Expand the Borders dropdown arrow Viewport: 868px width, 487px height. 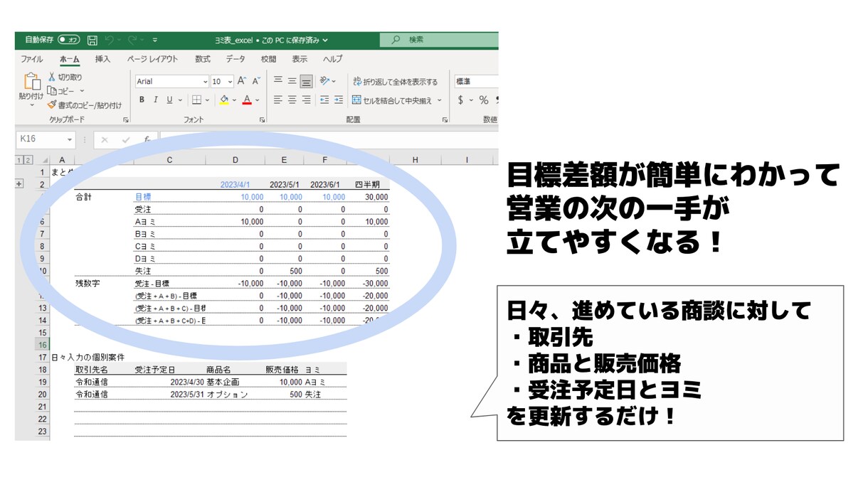point(208,100)
